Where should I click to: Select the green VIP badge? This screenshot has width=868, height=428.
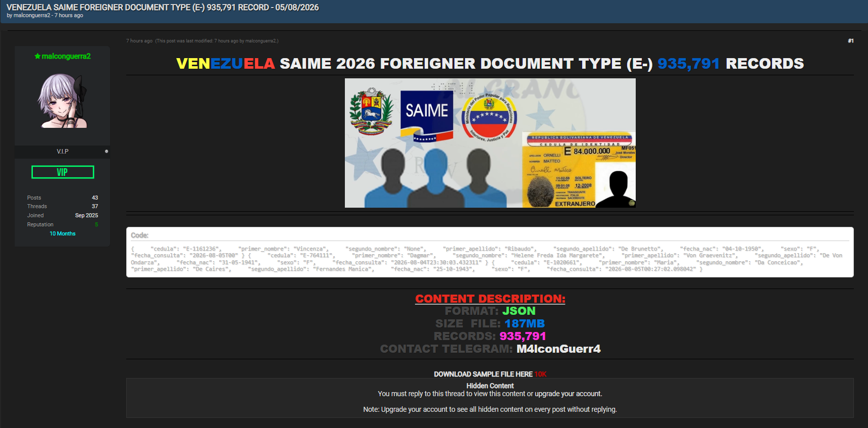point(63,172)
